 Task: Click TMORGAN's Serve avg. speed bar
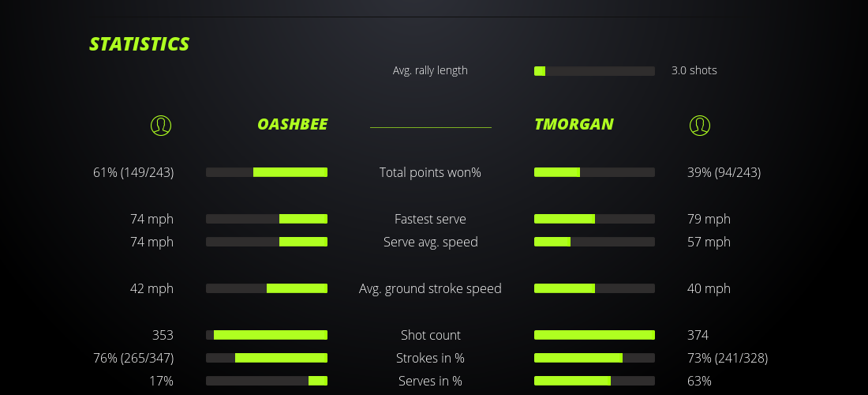pyautogui.click(x=594, y=242)
